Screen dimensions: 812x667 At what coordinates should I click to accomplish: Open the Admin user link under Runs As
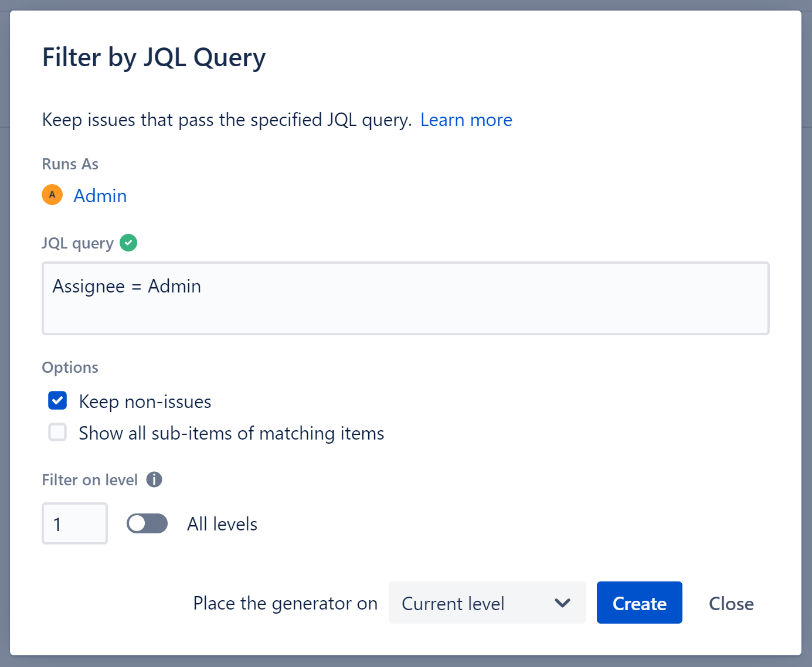tap(100, 196)
